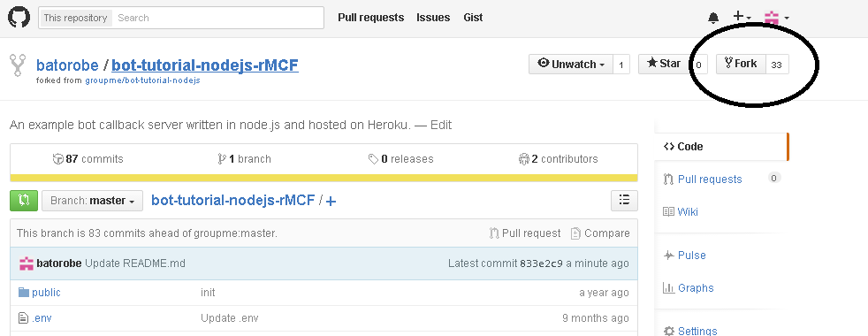Edit the repository description
The width and height of the screenshot is (868, 336).
(441, 125)
